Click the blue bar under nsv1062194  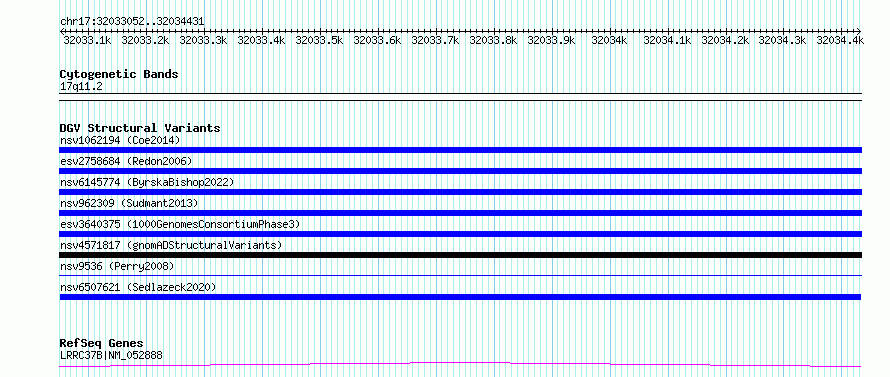tap(460, 150)
